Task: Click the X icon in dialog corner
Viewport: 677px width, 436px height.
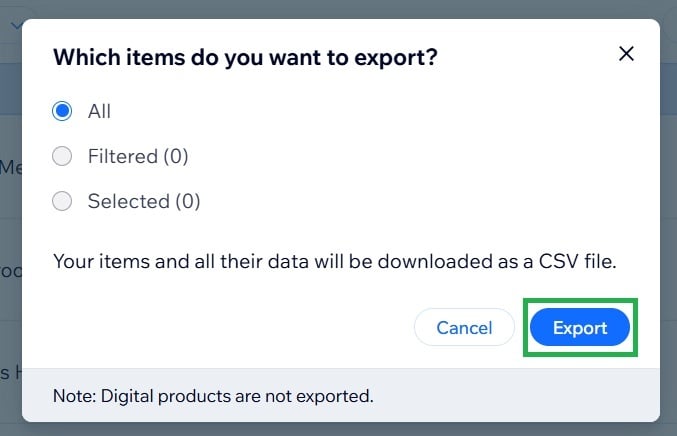Action: click(x=626, y=54)
